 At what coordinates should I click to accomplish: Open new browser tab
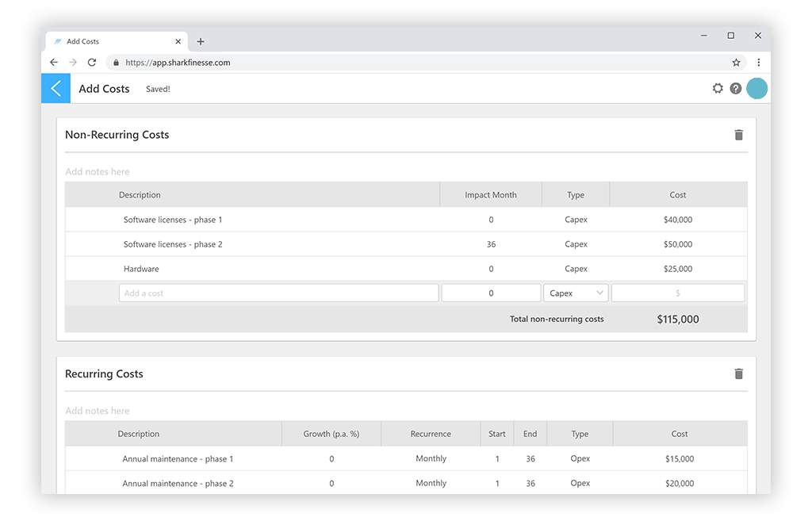(x=201, y=41)
